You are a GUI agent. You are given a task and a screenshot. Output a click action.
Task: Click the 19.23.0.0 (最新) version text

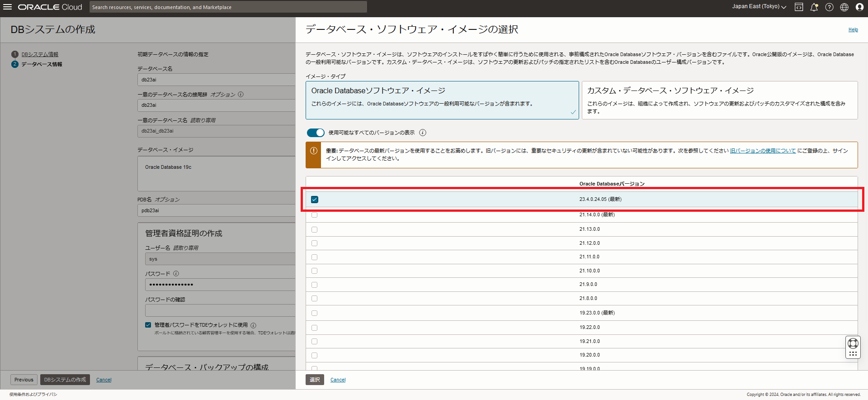[597, 313]
